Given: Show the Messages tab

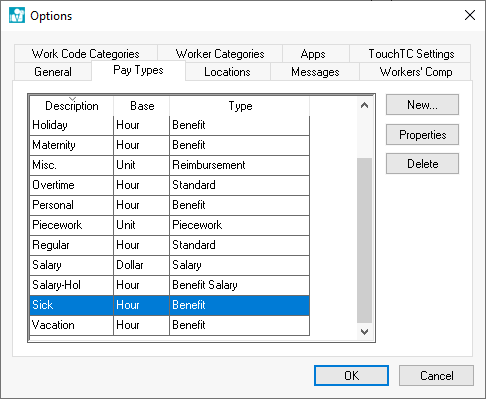Looking at the screenshot, I should pyautogui.click(x=315, y=72).
